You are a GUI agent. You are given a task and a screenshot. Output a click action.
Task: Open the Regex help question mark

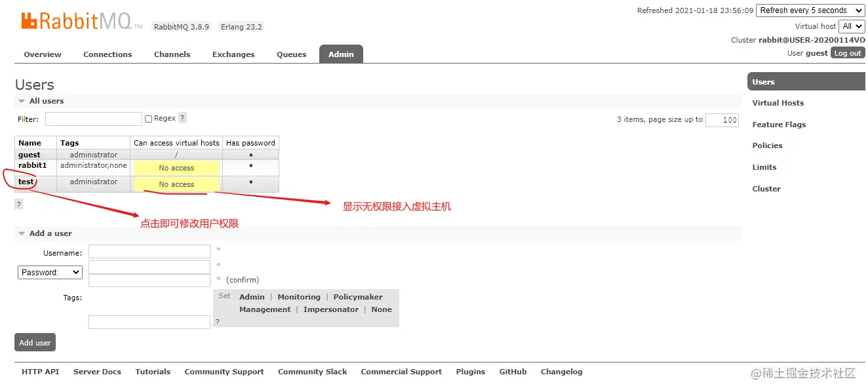[x=182, y=118]
